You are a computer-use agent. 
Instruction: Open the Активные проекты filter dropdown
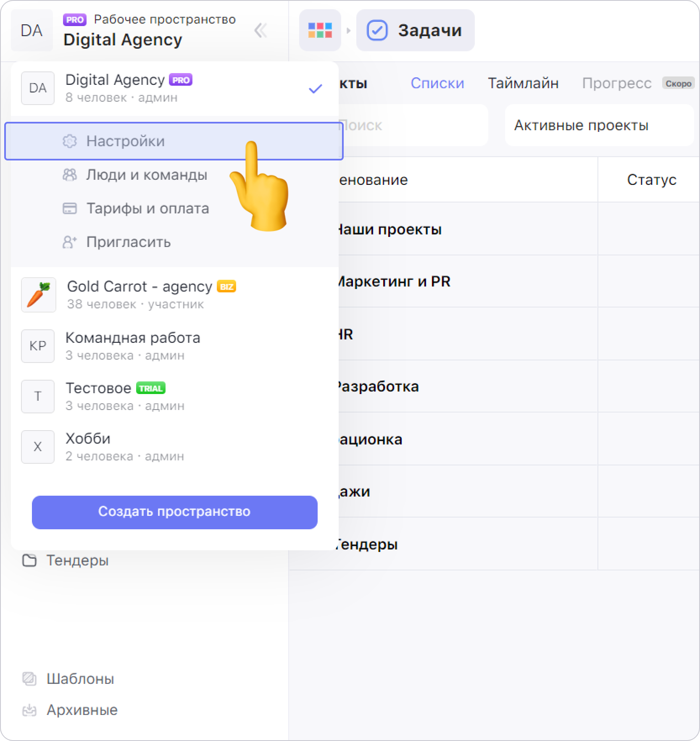pyautogui.click(x=599, y=125)
